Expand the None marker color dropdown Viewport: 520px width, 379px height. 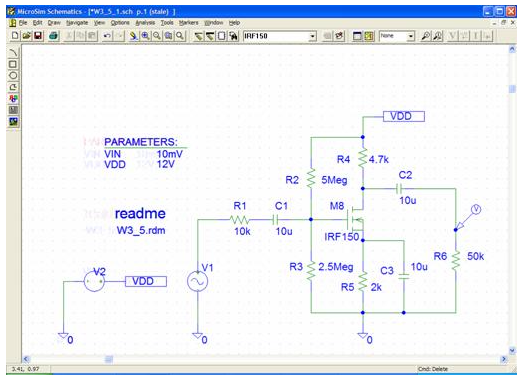tap(411, 36)
